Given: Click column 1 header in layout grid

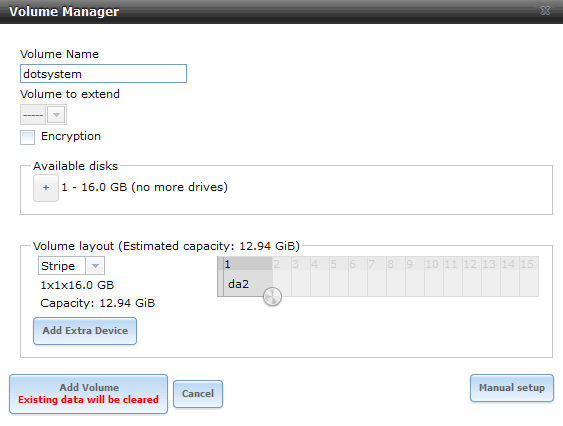Looking at the screenshot, I should pos(248,264).
